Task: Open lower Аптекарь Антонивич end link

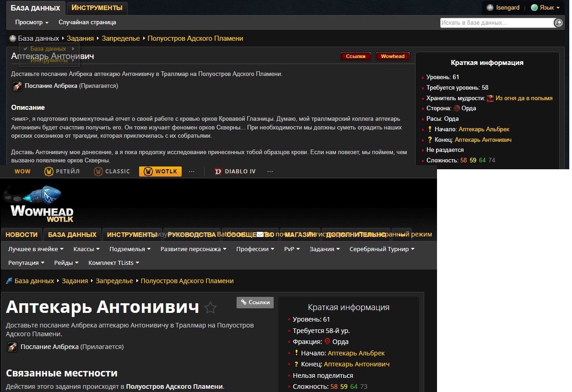Action: [x=357, y=364]
